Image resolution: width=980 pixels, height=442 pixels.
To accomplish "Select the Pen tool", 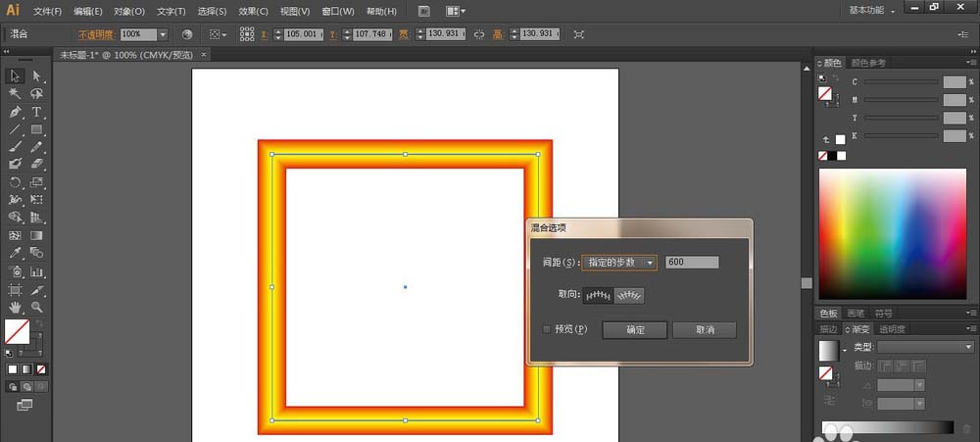I will click(x=16, y=112).
